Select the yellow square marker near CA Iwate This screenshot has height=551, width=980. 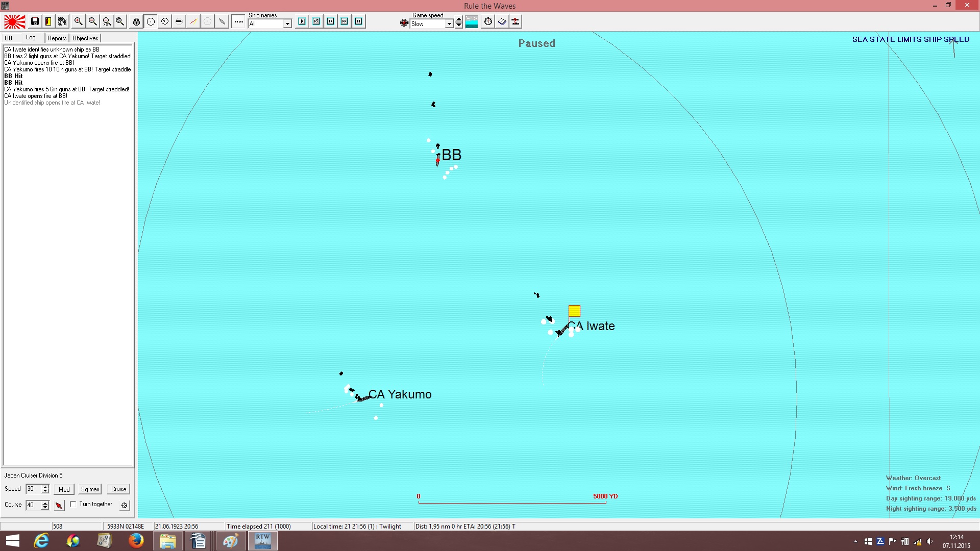coord(574,311)
